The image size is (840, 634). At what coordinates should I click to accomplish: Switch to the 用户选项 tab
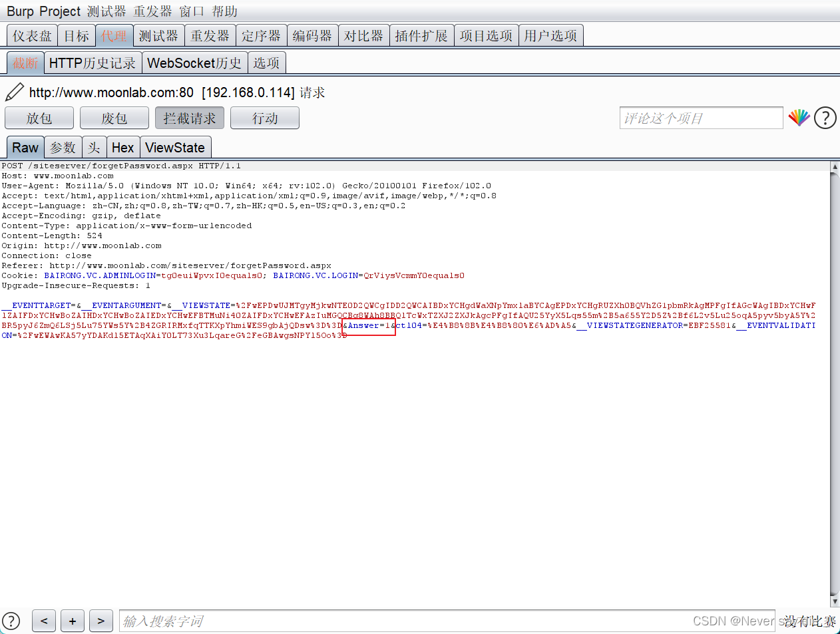pos(550,36)
